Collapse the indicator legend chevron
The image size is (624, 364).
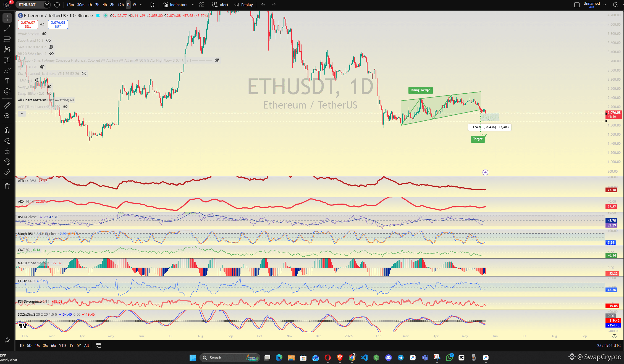point(22,114)
